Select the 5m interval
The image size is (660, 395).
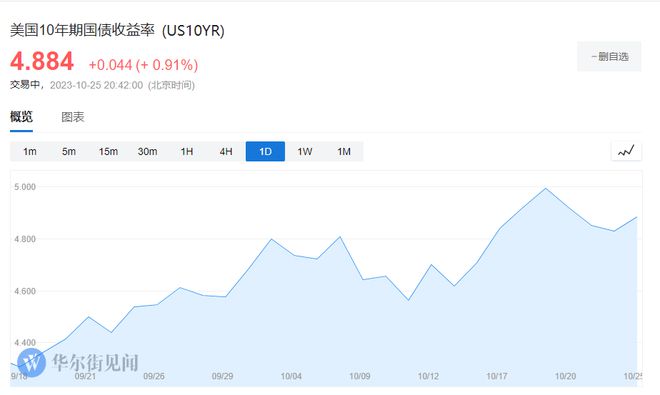69,152
